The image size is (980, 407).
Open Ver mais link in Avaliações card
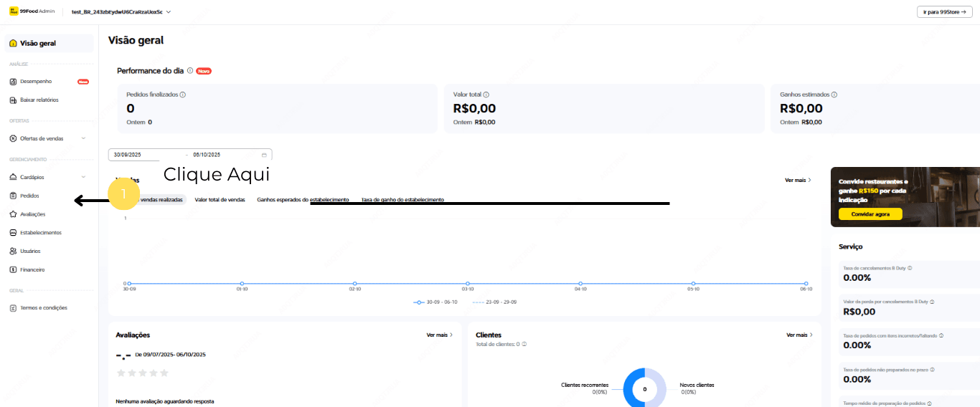pyautogui.click(x=439, y=335)
